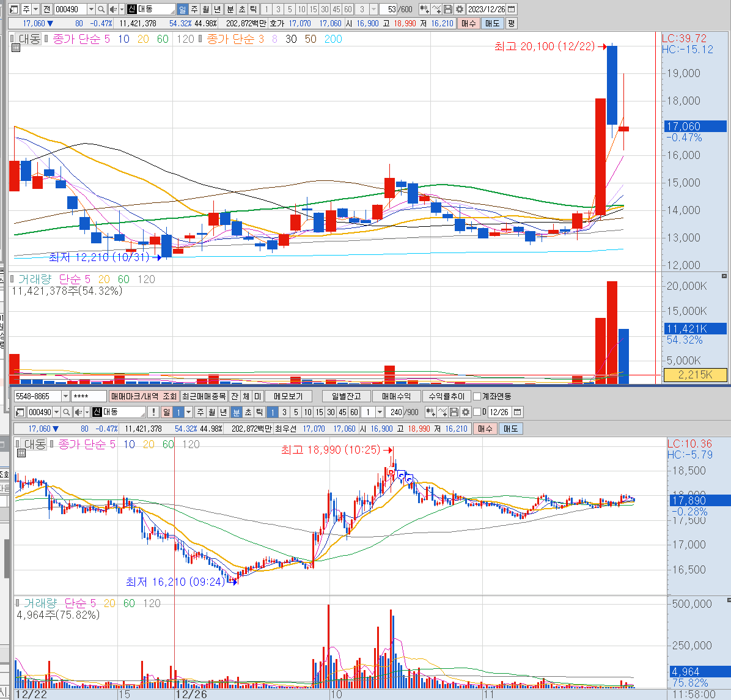Click the 신 badge beside 대동 in the top toolbar
The height and width of the screenshot is (700, 731).
[x=131, y=9]
